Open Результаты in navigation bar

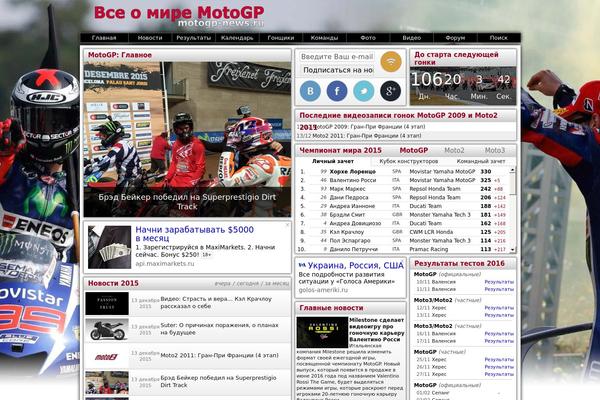pyautogui.click(x=194, y=38)
